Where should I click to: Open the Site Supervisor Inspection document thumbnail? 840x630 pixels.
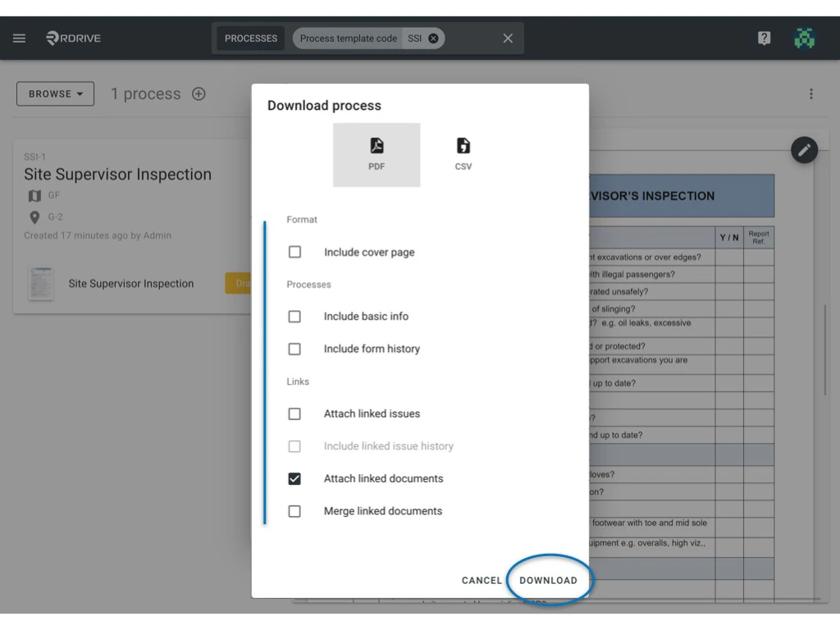click(43, 283)
